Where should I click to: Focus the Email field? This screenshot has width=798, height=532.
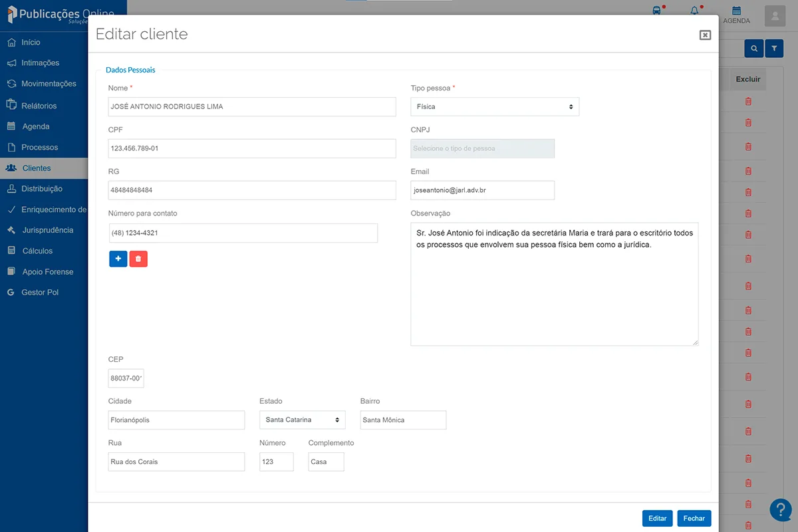(x=482, y=190)
